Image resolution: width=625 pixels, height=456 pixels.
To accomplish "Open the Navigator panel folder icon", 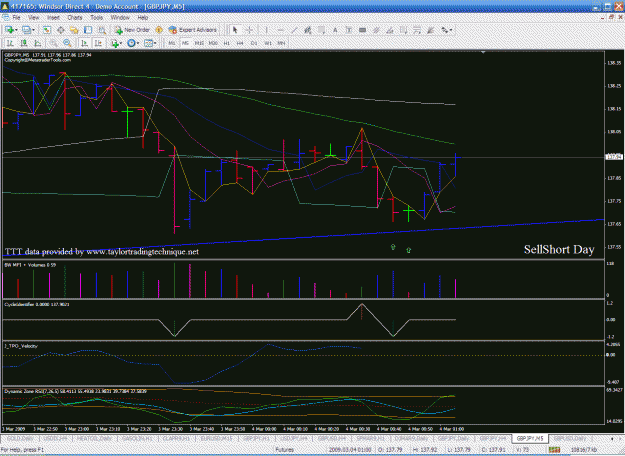I will click(74, 30).
